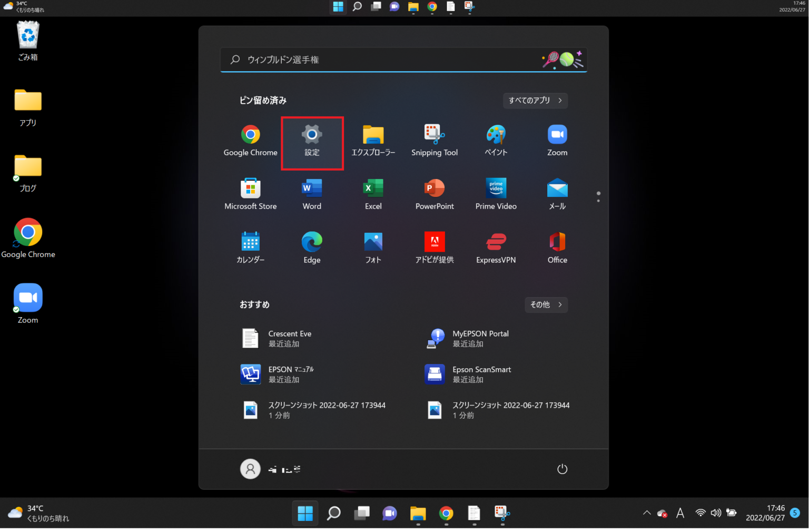Open ペイント (Paint)
809x532 pixels.
(x=496, y=140)
